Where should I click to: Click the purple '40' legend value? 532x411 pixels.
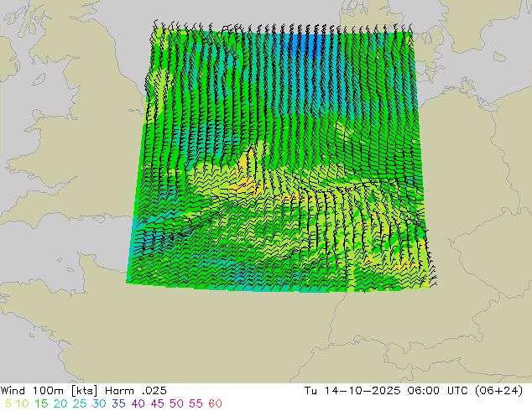[138, 403]
